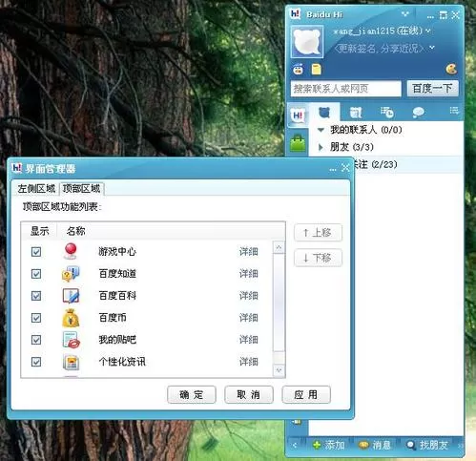
Task: Switch to the groups tab icon
Action: 356,113
